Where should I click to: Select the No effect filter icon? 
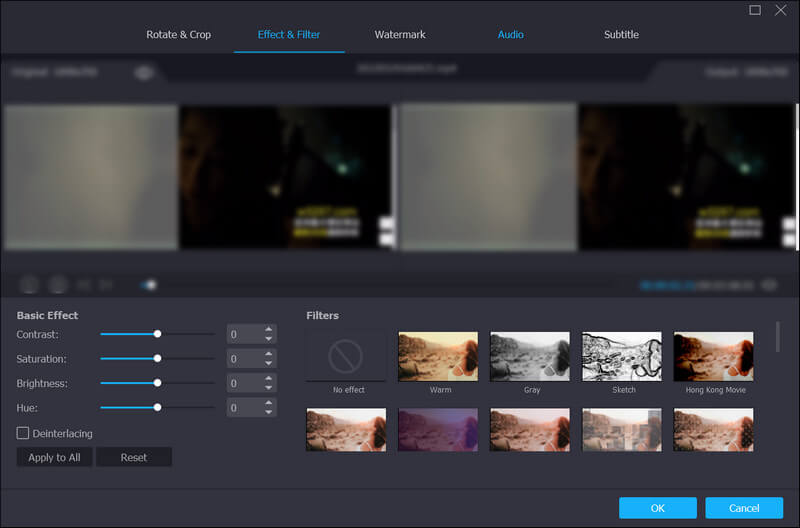coord(345,356)
